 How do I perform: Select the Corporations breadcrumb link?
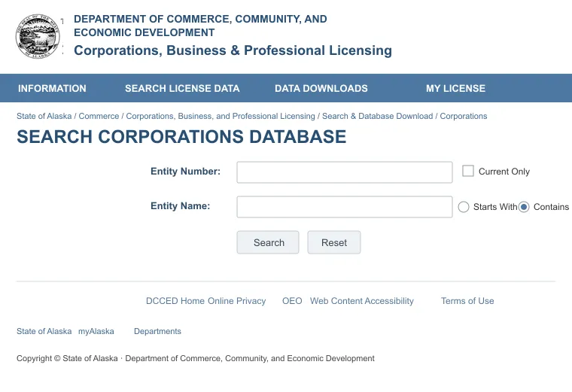pyautogui.click(x=464, y=116)
